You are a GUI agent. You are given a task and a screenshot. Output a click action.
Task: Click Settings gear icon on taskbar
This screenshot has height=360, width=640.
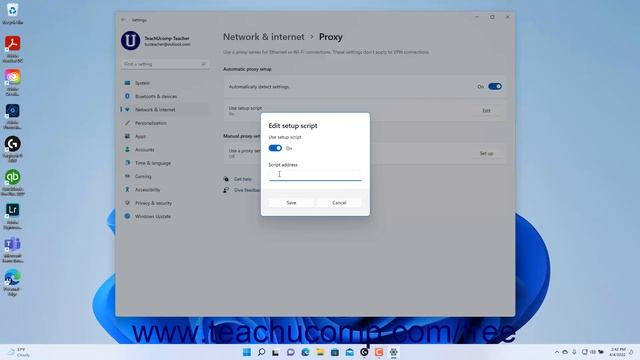[393, 352]
